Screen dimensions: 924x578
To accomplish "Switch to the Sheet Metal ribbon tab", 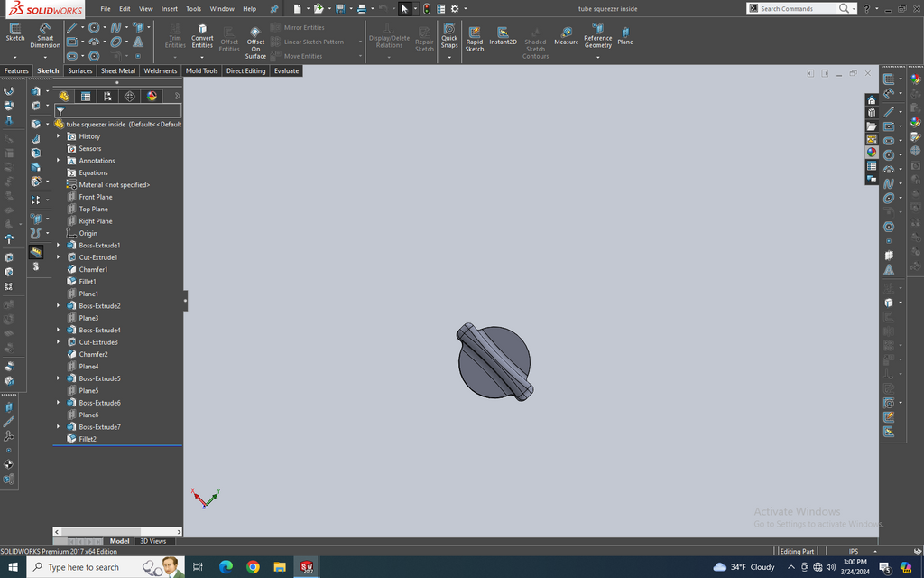I will 118,70.
